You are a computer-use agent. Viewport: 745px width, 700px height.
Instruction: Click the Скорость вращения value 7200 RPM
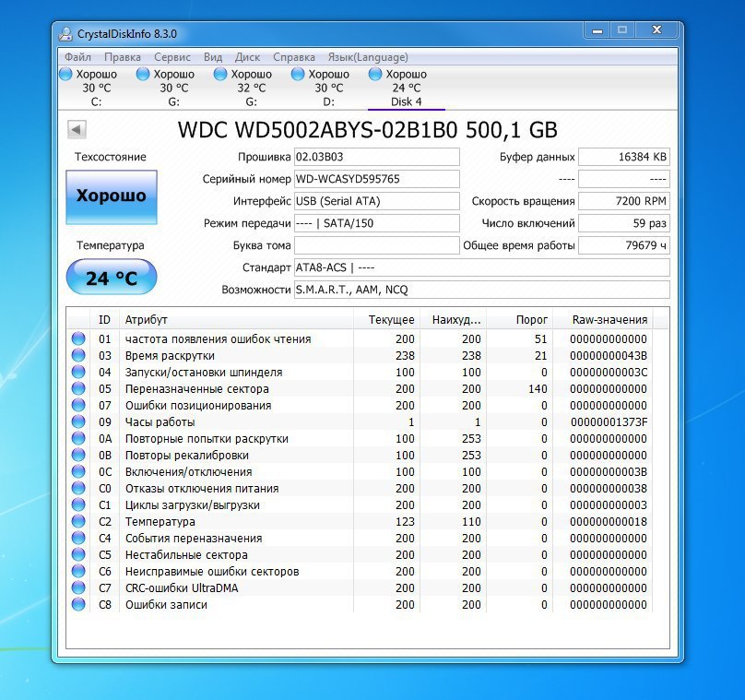(624, 201)
